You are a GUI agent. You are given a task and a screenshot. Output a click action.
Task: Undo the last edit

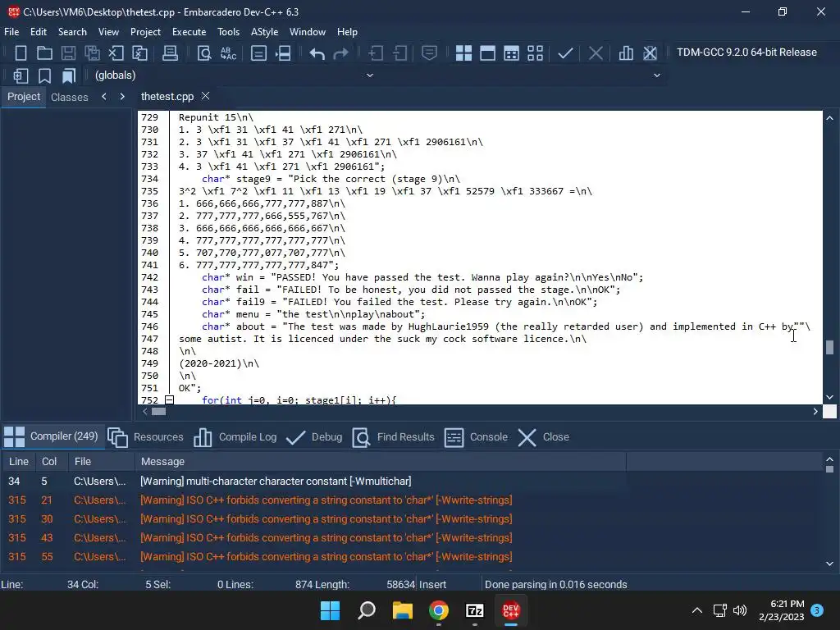click(317, 53)
